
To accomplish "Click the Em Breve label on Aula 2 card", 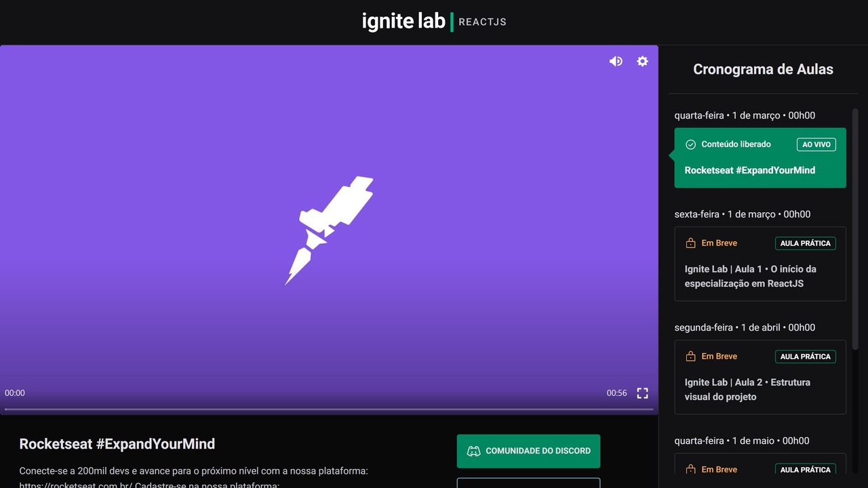I will coord(719,357).
